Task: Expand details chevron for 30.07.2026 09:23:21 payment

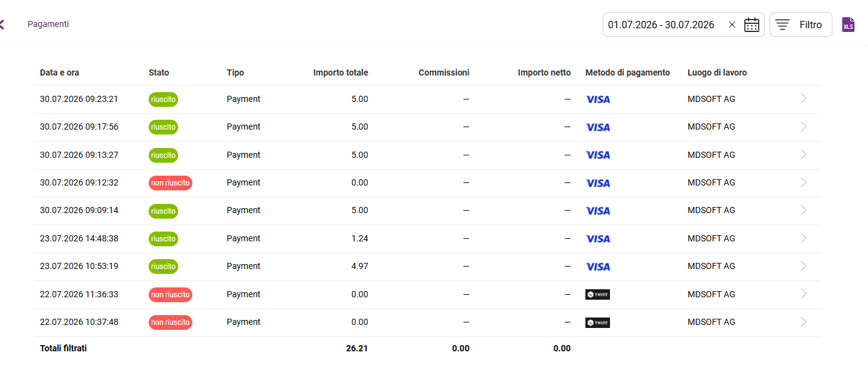Action: coord(803,98)
